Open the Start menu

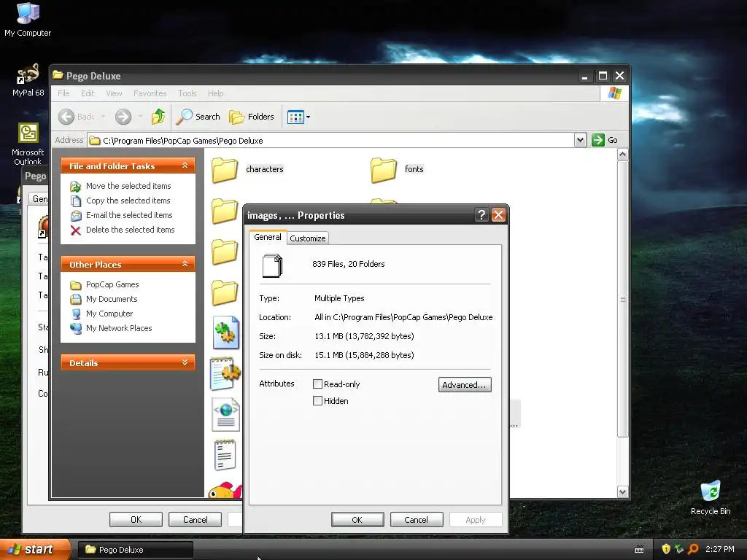click(34, 550)
